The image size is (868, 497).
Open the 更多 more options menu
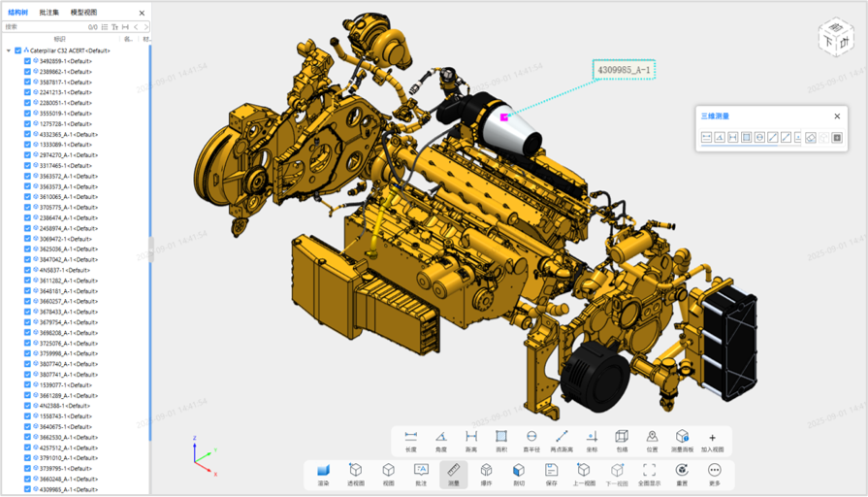pyautogui.click(x=715, y=473)
